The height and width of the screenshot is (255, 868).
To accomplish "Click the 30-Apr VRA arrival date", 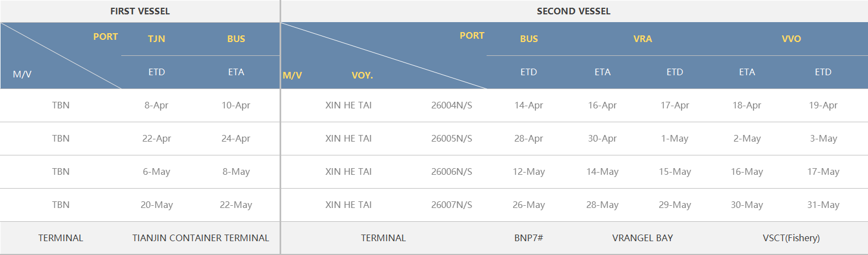I will 602,138.
